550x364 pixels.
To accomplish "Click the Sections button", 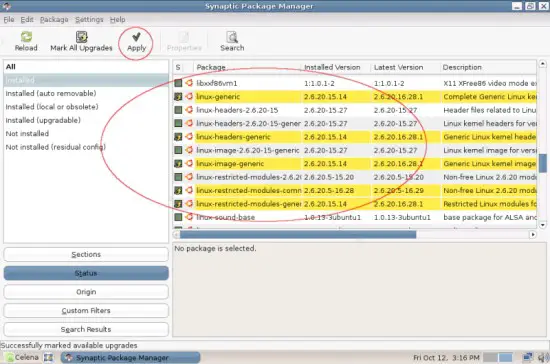I will pos(86,254).
